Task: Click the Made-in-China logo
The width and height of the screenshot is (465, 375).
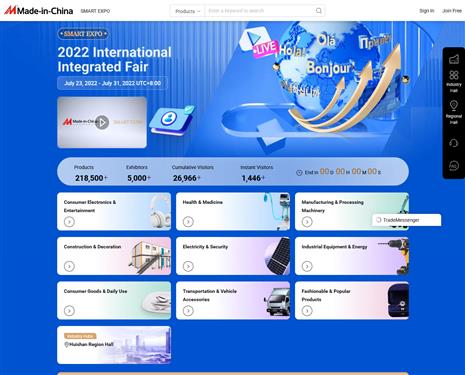Action: click(x=39, y=11)
